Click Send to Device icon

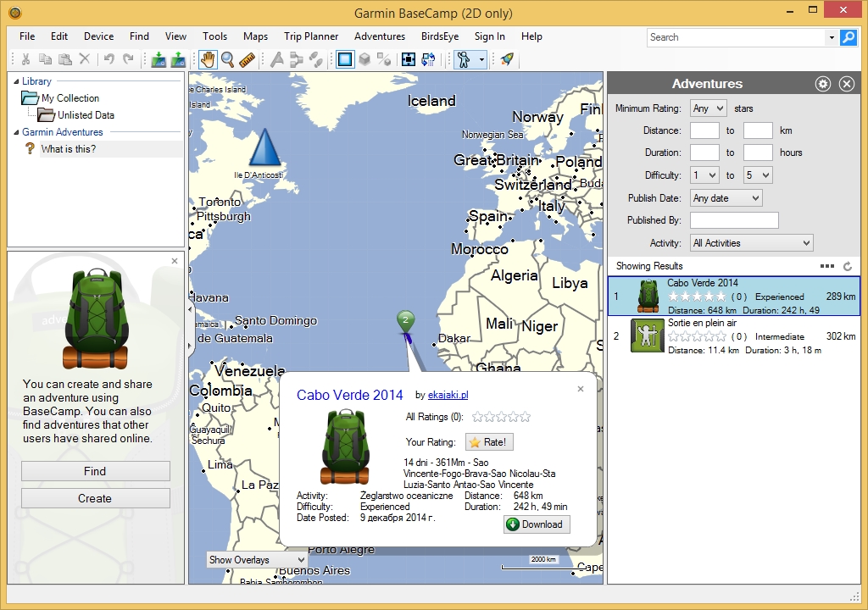159,59
